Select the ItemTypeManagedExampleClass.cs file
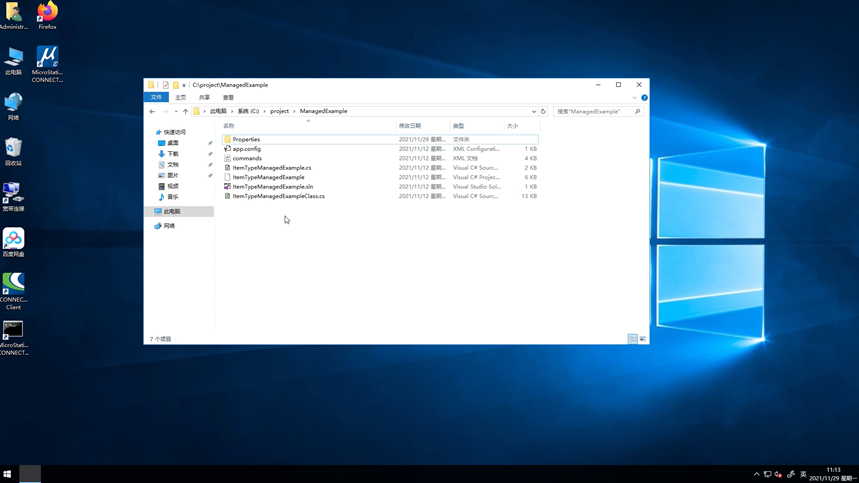Screen dimensions: 859x483 380,196
